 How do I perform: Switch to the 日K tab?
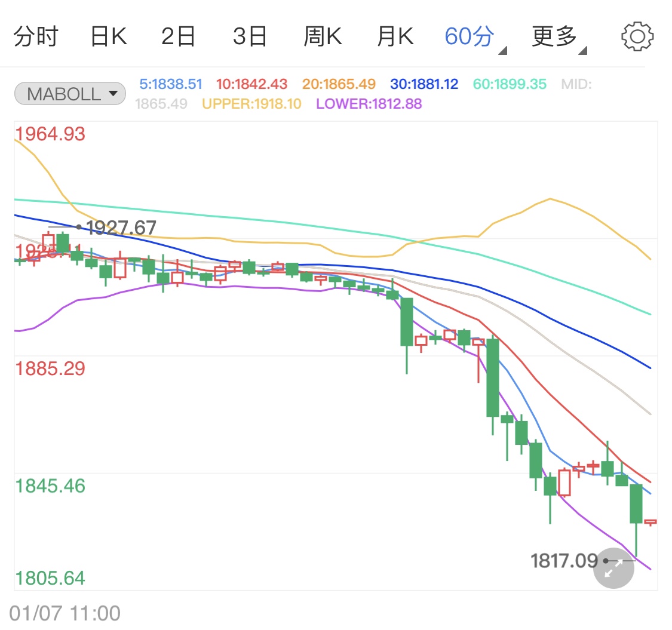pos(109,36)
